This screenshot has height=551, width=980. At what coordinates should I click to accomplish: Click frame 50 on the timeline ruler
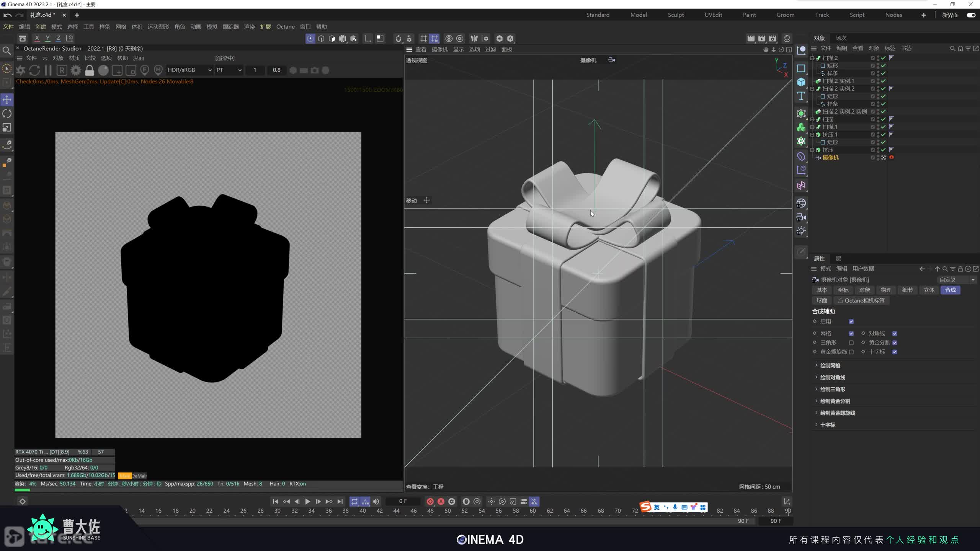pyautogui.click(x=448, y=511)
